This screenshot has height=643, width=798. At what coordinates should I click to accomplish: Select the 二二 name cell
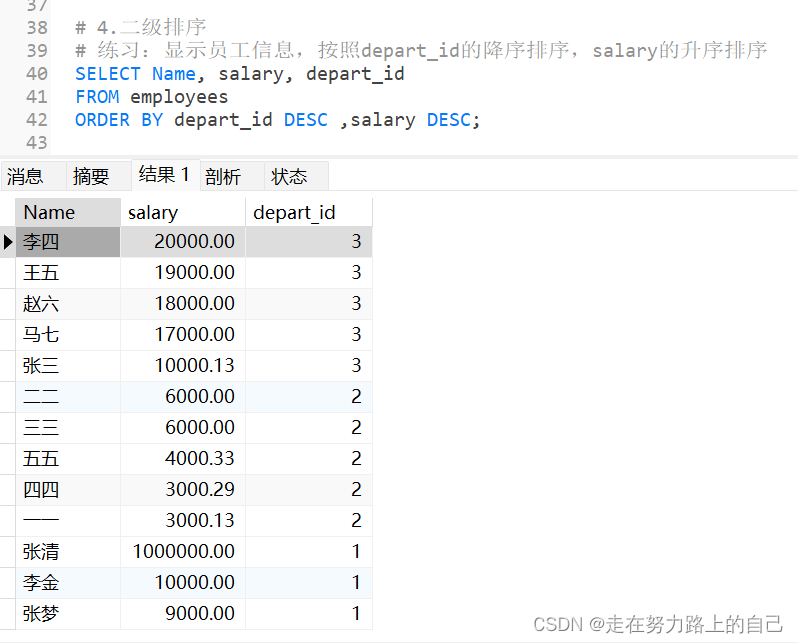[68, 397]
